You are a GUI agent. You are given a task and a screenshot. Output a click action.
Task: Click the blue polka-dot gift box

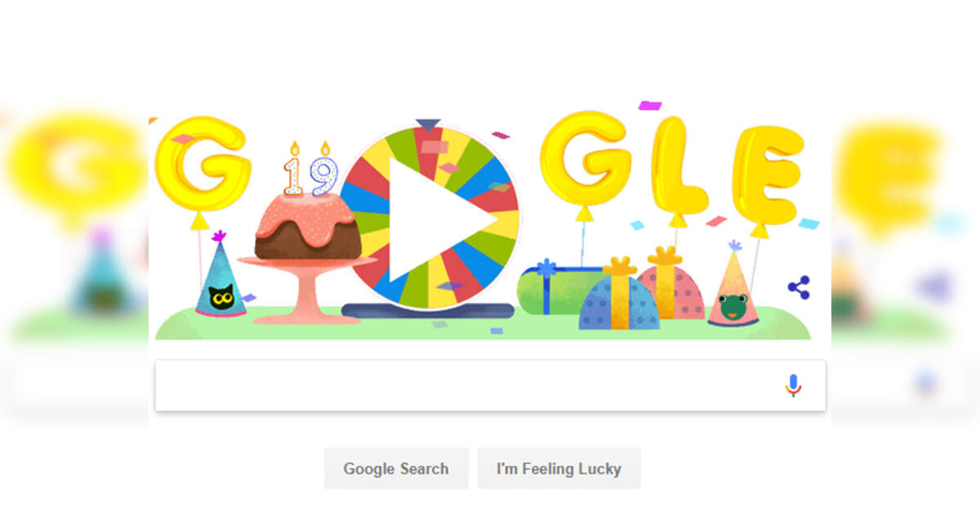click(x=618, y=299)
